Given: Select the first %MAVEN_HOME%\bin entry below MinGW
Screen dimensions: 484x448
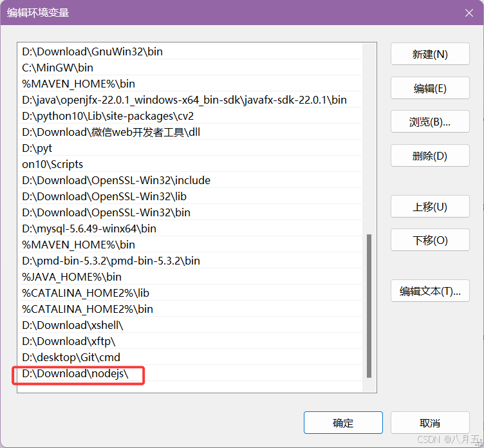Looking at the screenshot, I should pyautogui.click(x=190, y=84).
